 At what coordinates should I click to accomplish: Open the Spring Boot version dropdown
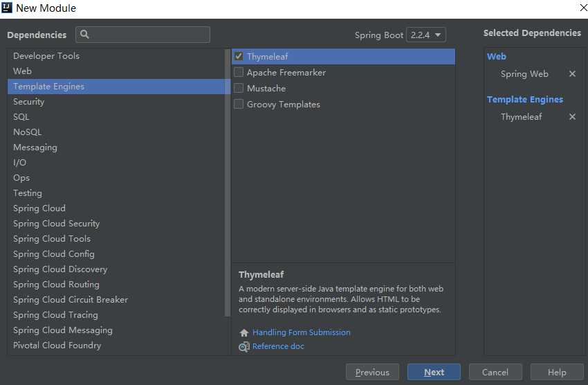426,35
